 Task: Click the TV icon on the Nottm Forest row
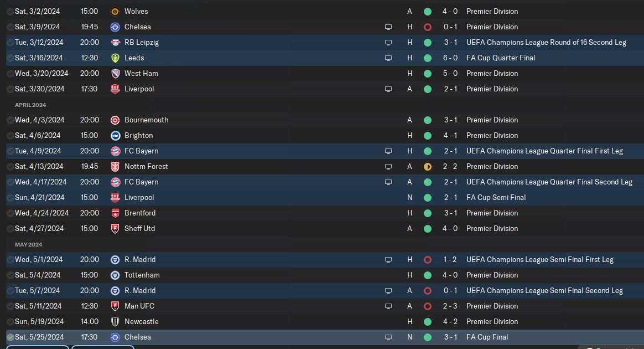[388, 166]
